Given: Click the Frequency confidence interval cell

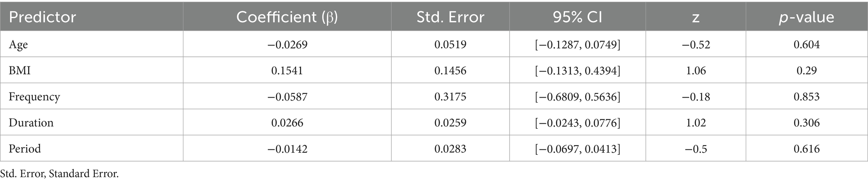Looking at the screenshot, I should click(x=577, y=97).
